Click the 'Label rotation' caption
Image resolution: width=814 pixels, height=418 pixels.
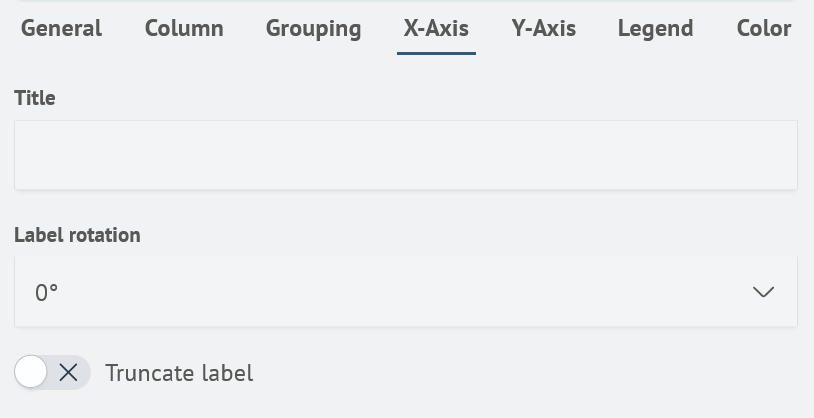click(x=77, y=235)
